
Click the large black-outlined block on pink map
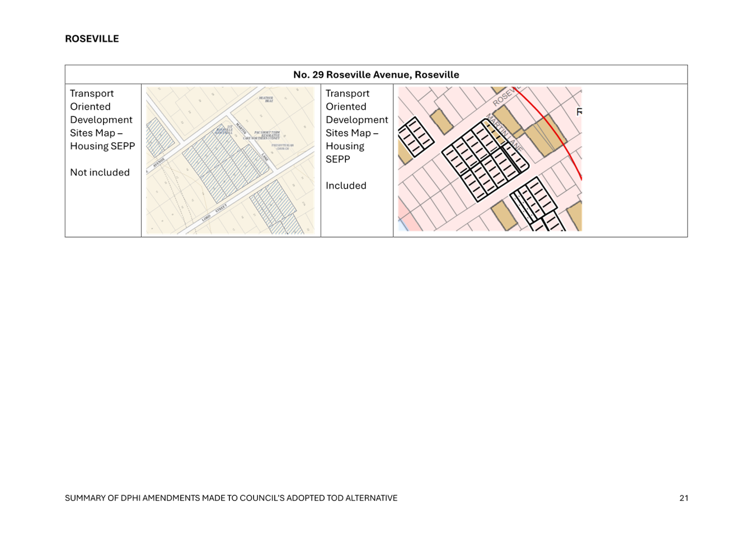485,160
